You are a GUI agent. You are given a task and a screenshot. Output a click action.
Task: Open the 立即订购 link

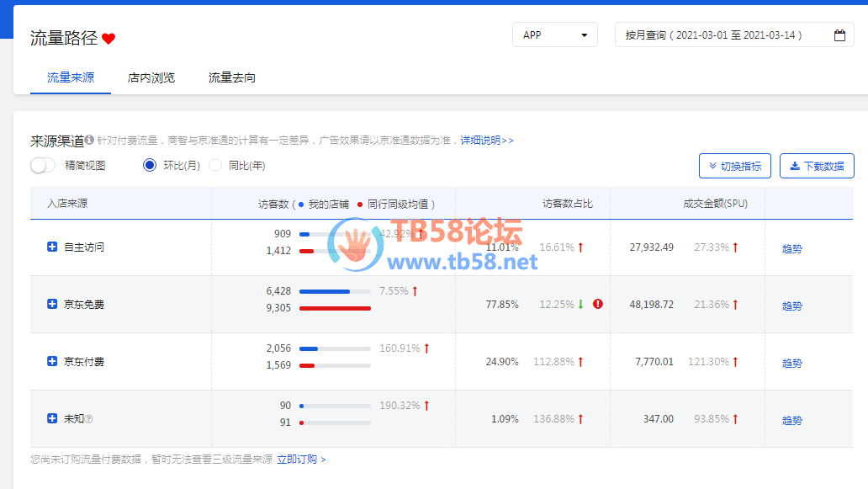coord(301,459)
